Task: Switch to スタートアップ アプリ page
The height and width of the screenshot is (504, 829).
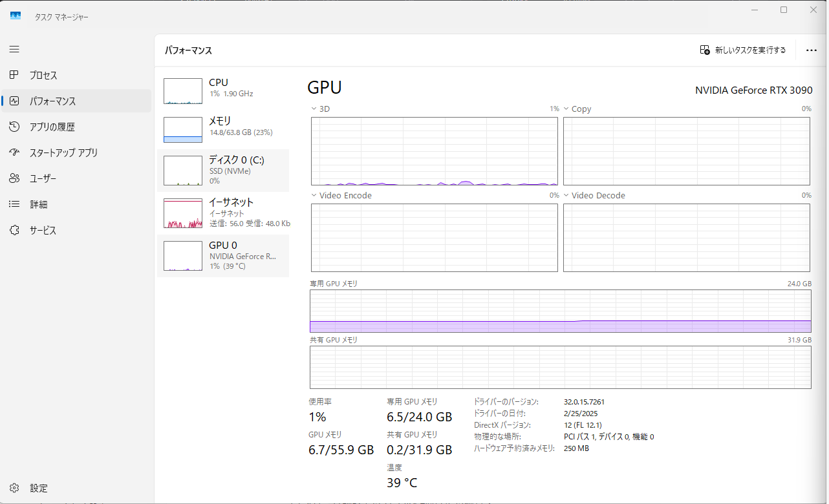Action: click(x=64, y=152)
